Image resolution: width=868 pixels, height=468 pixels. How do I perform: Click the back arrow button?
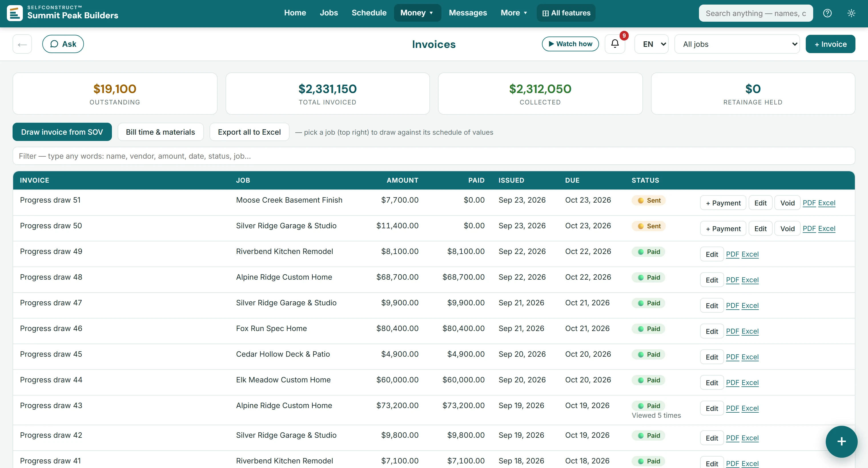pos(22,44)
